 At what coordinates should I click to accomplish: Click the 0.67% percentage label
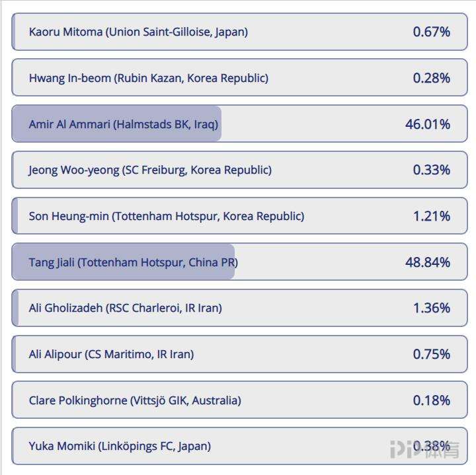pyautogui.click(x=432, y=32)
